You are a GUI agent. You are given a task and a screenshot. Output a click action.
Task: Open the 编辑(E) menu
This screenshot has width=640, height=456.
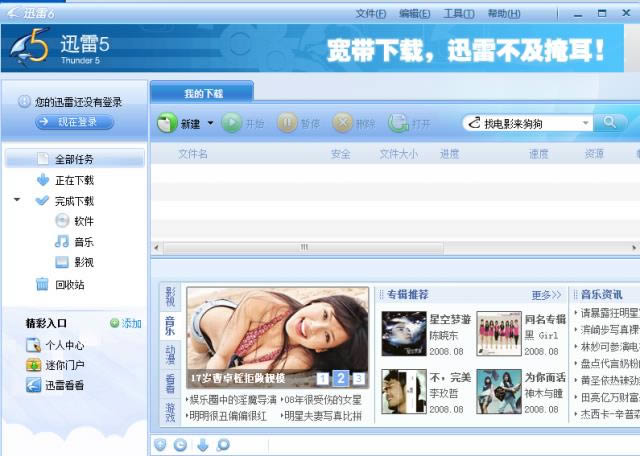coord(414,14)
